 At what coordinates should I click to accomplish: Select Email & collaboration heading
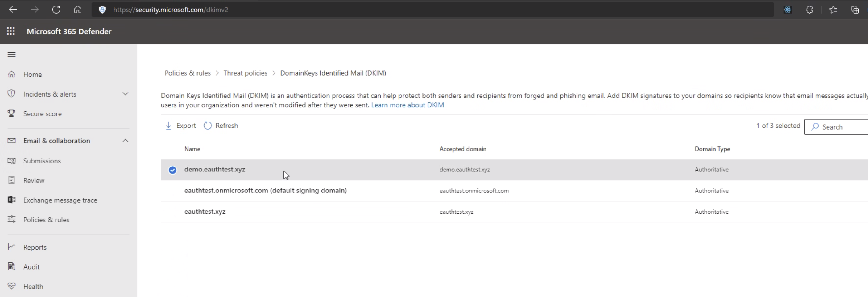(x=57, y=141)
